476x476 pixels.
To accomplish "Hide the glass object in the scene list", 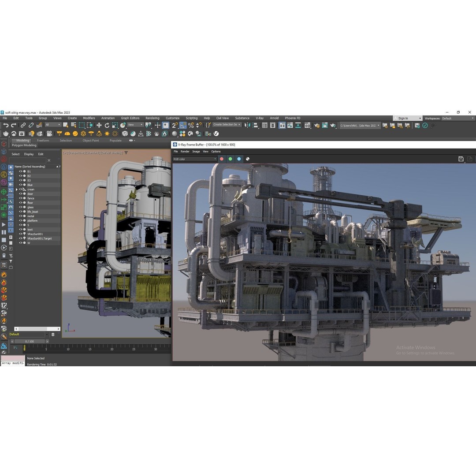I will tap(20, 207).
